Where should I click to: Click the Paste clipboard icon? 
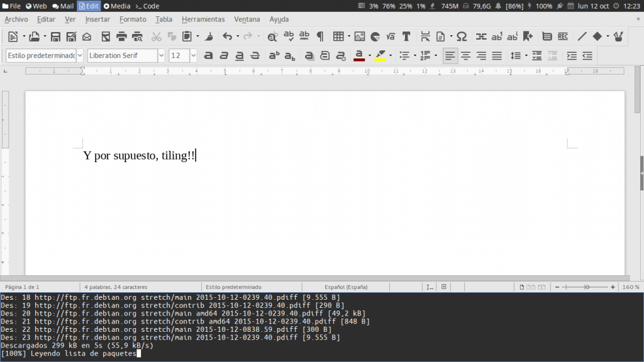pos(187,36)
